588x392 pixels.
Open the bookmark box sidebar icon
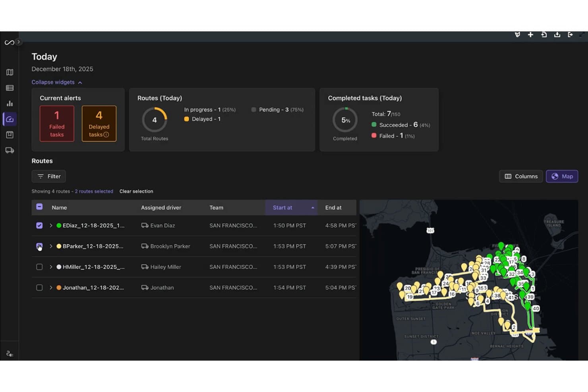pos(10,135)
